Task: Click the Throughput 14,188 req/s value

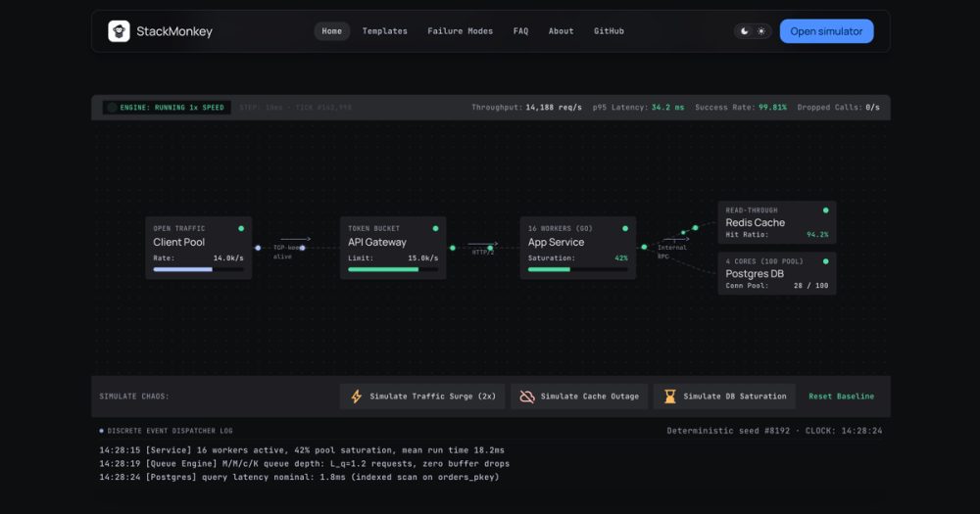Action: point(553,108)
